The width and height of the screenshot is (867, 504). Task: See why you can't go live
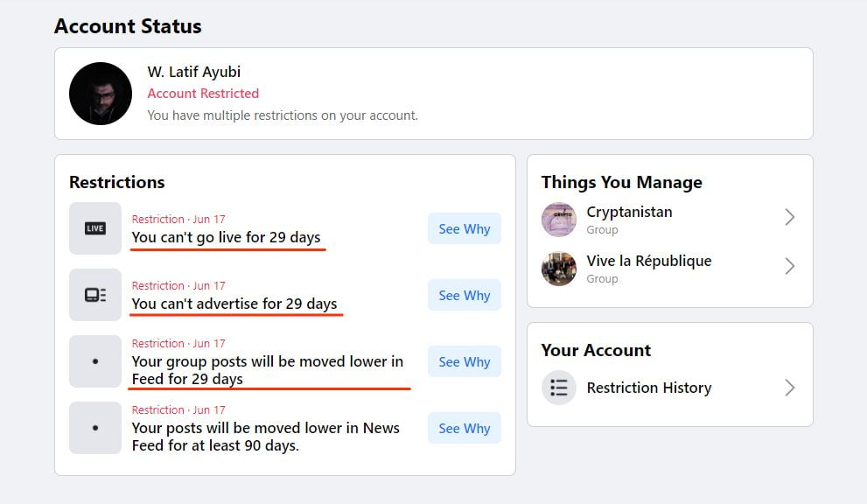[464, 229]
